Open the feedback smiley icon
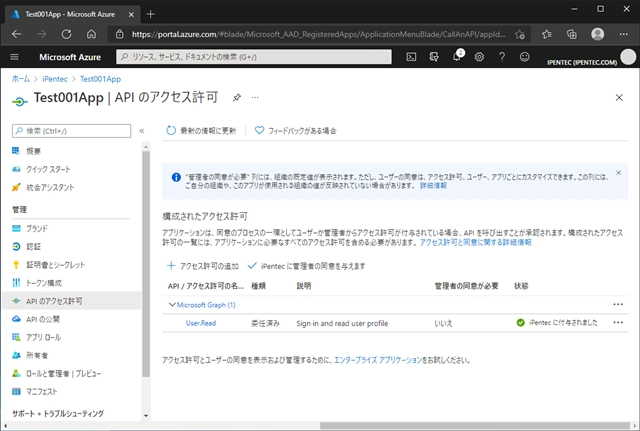Screen dimensions: 640x431 (524, 57)
